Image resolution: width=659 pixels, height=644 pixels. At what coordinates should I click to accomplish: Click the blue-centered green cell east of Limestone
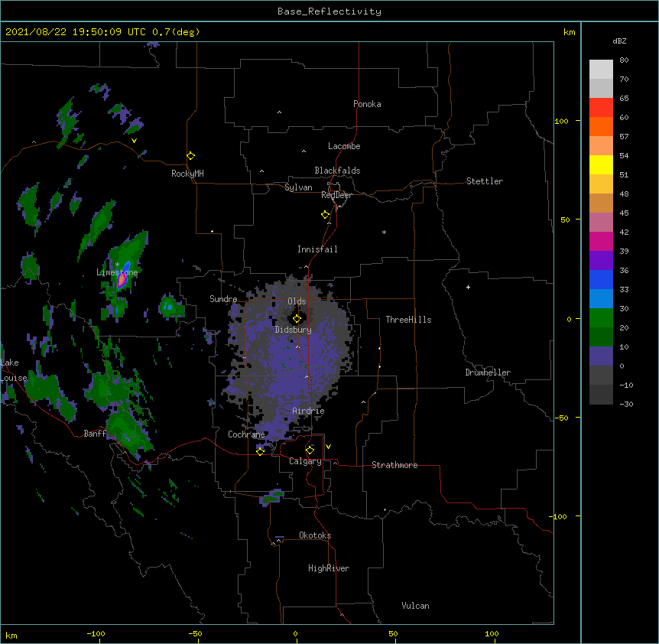click(170, 307)
